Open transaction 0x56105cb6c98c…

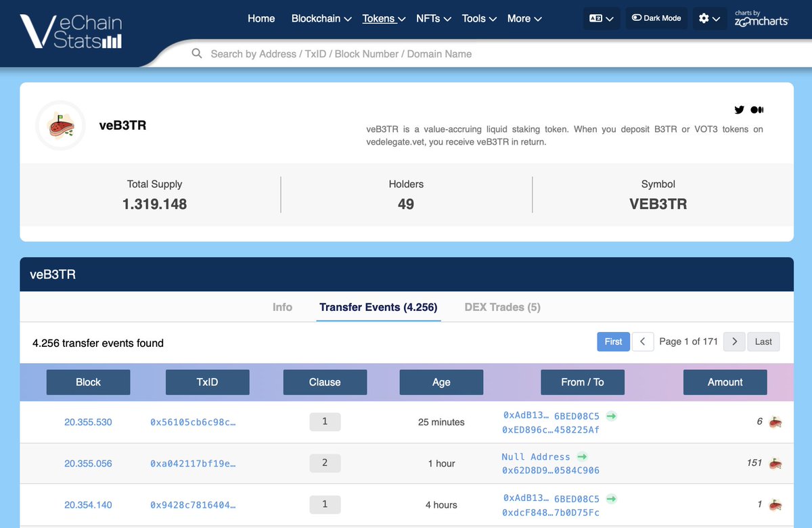(193, 423)
